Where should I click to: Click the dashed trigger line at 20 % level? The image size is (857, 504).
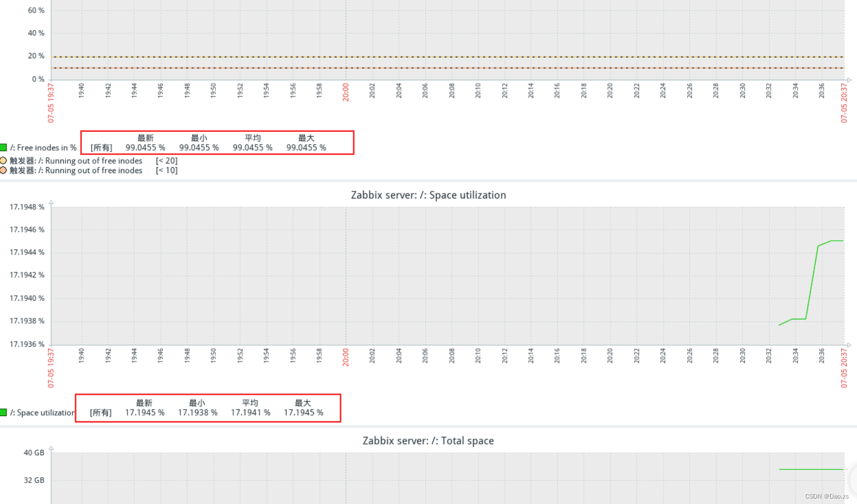click(447, 57)
